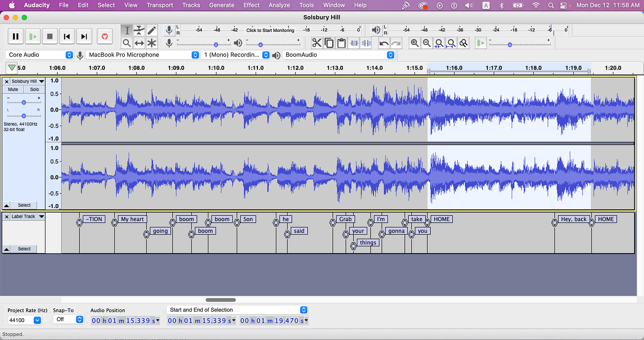Solo the Solsbury Hill track
Image resolution: width=644 pixels, height=340 pixels.
(34, 89)
